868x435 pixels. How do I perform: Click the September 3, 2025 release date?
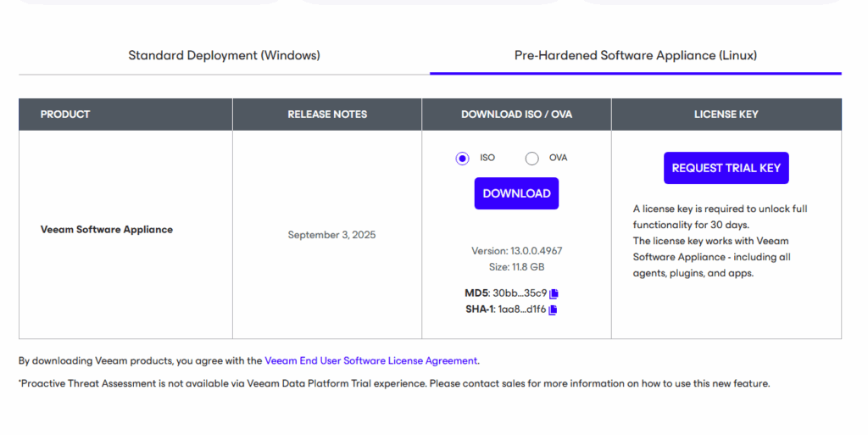click(x=331, y=235)
